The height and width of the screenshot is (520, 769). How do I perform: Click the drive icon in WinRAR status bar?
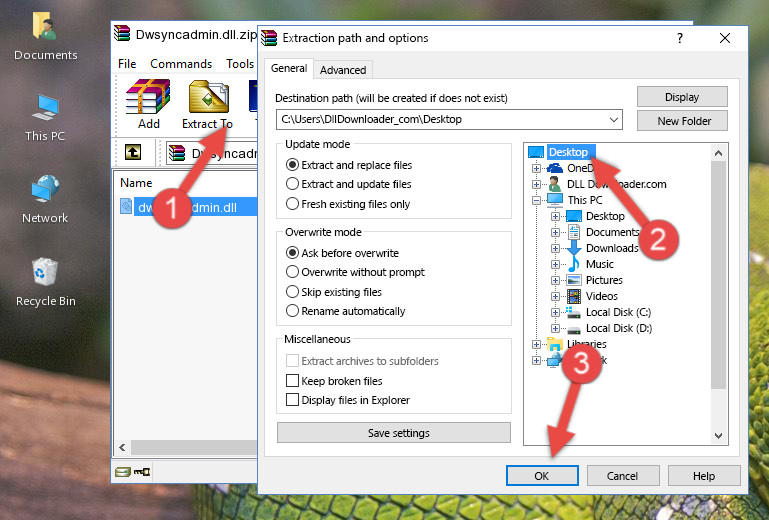pos(123,472)
